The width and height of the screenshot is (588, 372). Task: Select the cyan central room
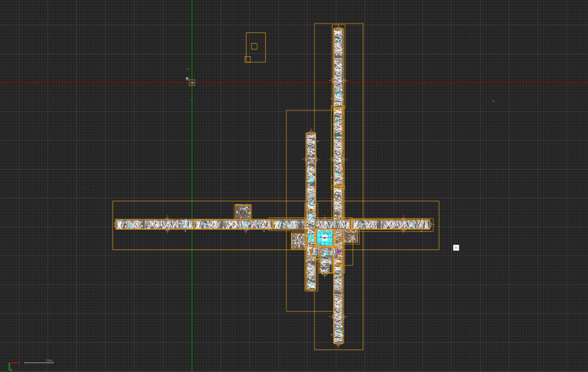pos(324,237)
